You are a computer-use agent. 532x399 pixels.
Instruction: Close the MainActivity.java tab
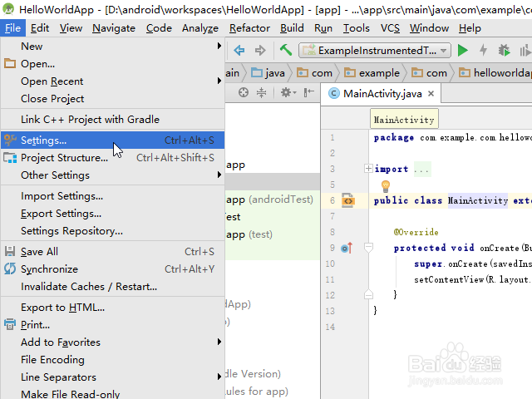click(x=431, y=94)
